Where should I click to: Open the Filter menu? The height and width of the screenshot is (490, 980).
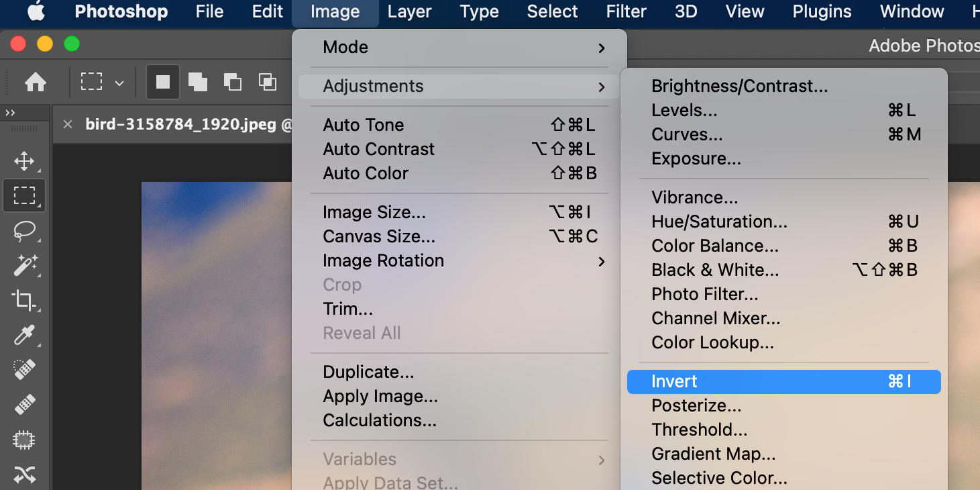coord(625,11)
